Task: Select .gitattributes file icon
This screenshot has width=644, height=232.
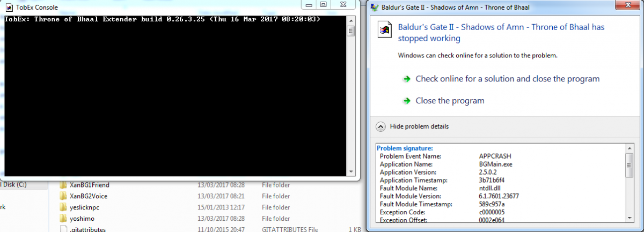Action: (x=63, y=229)
